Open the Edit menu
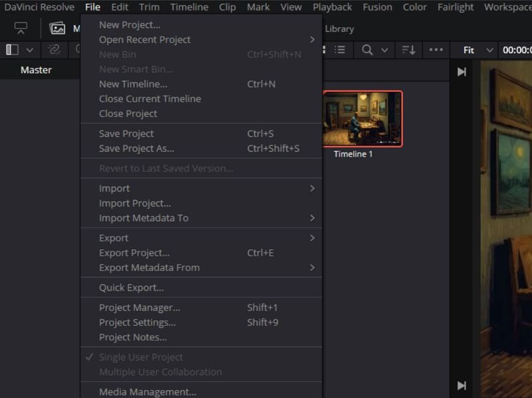 (x=119, y=7)
